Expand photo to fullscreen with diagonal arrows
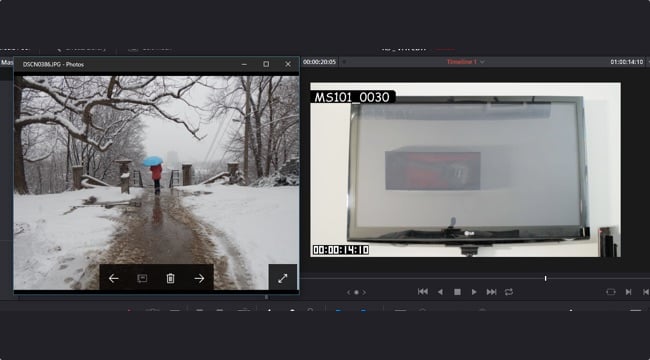The height and width of the screenshot is (360, 650). click(283, 278)
